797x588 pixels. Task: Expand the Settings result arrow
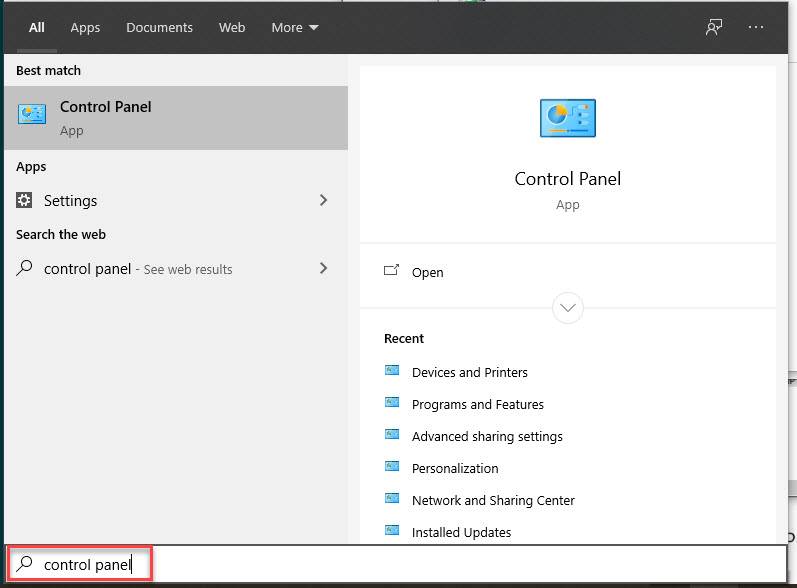[323, 200]
